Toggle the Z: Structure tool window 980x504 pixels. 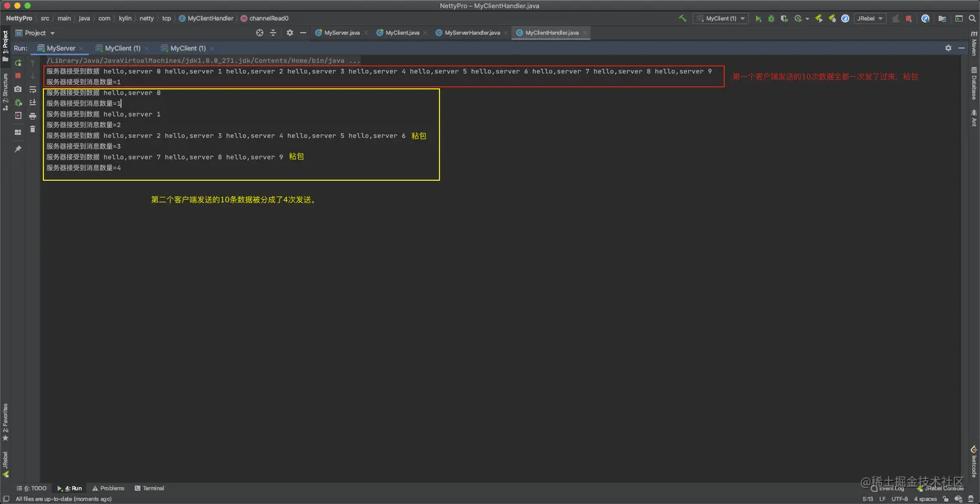coord(5,91)
